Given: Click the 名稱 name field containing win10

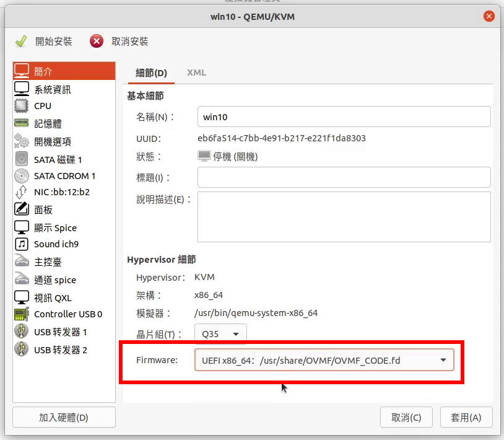Looking at the screenshot, I should [344, 117].
